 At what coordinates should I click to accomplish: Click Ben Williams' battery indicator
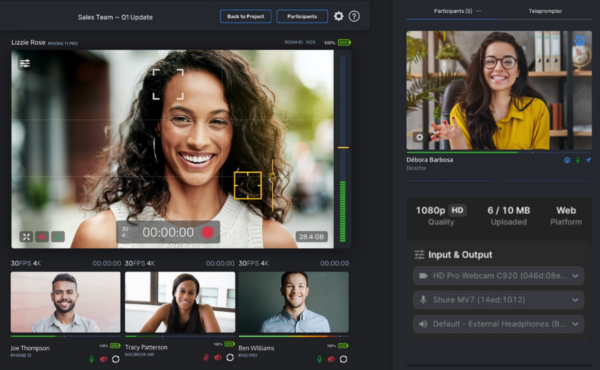(x=343, y=346)
